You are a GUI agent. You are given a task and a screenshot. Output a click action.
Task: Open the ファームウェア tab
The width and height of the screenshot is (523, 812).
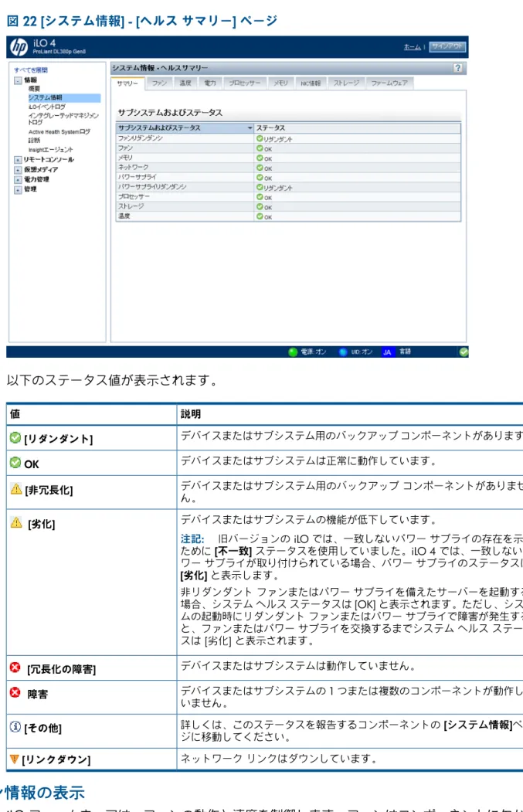(389, 83)
